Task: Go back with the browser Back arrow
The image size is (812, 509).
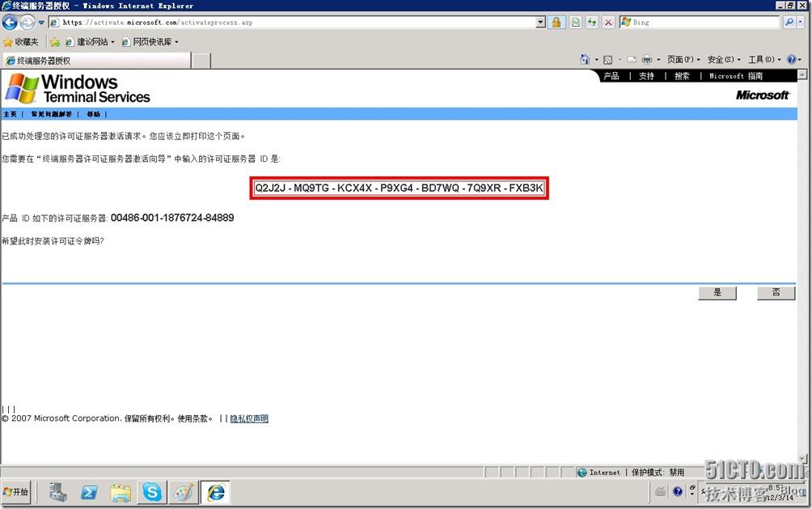Action: coord(10,23)
